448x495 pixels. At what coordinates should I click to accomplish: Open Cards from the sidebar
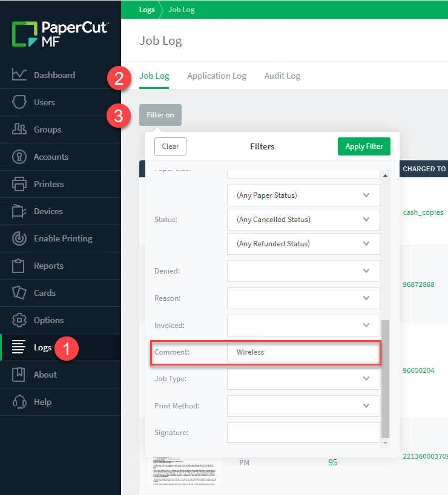pyautogui.click(x=45, y=293)
